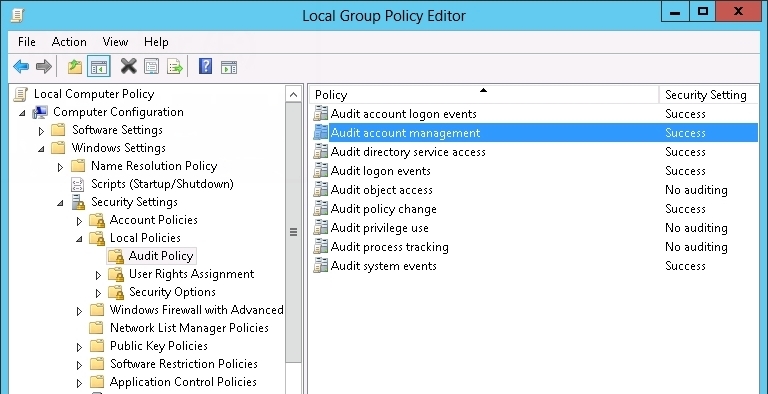Open the View menu
Viewport: 768px width, 394px height.
[115, 42]
